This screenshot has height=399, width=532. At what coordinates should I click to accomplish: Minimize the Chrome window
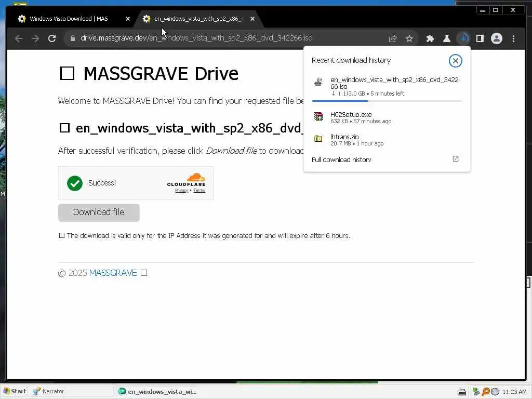pyautogui.click(x=483, y=10)
